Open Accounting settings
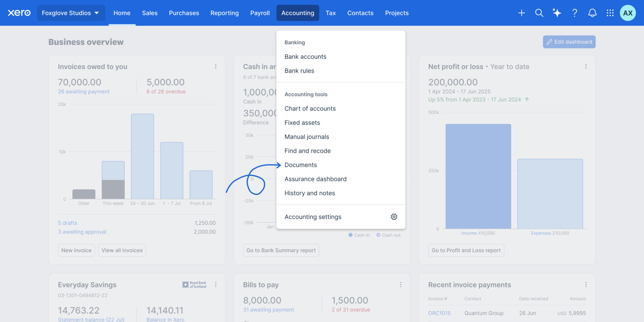The width and height of the screenshot is (644, 322). [x=341, y=217]
